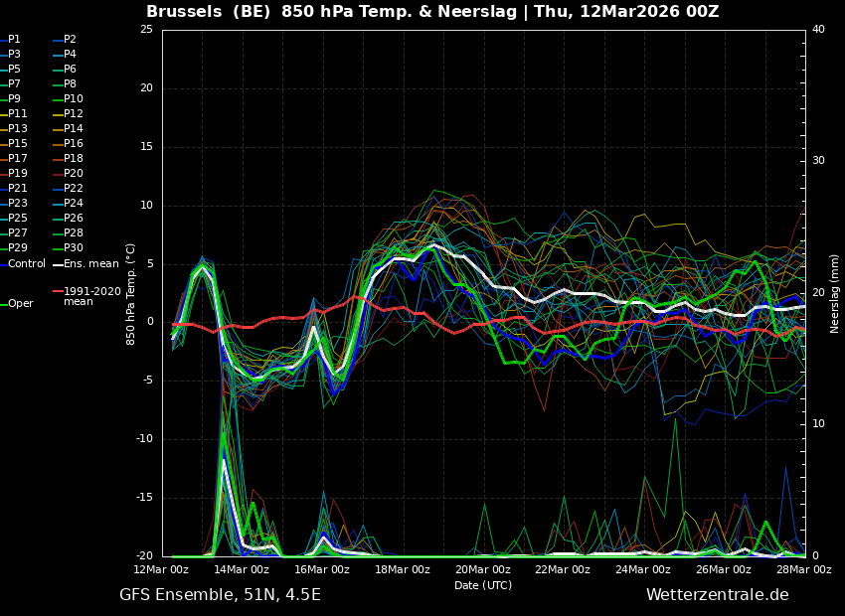This screenshot has height=616, width=845.
Task: Select the Control legend entry
Action: [27, 264]
